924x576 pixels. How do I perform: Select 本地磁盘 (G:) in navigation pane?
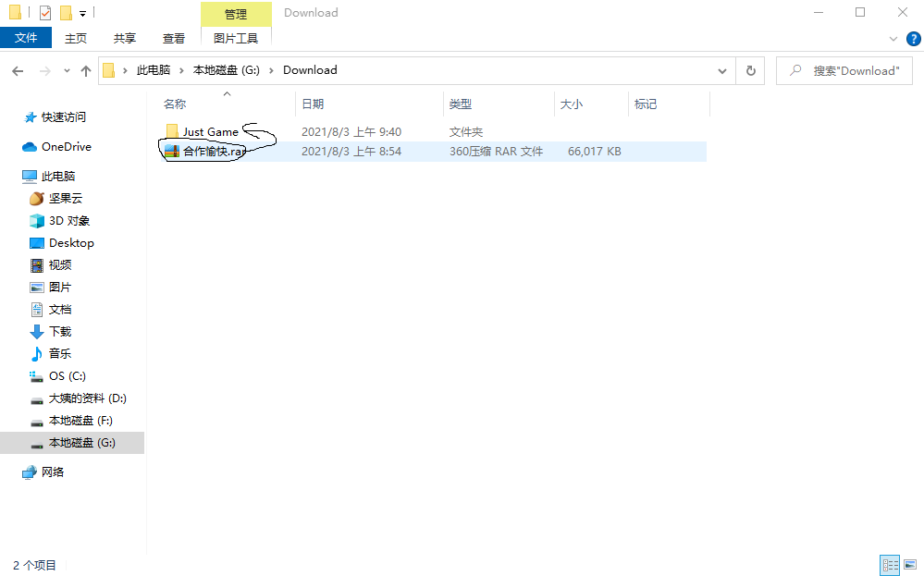(x=72, y=443)
